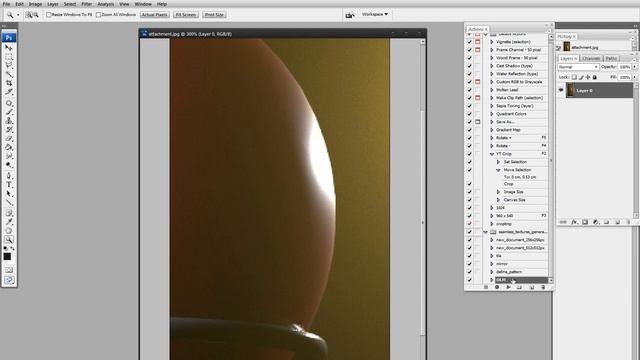Viewport: 640px width, 360px height.
Task: Click the Fit Screen button
Action: (186, 15)
